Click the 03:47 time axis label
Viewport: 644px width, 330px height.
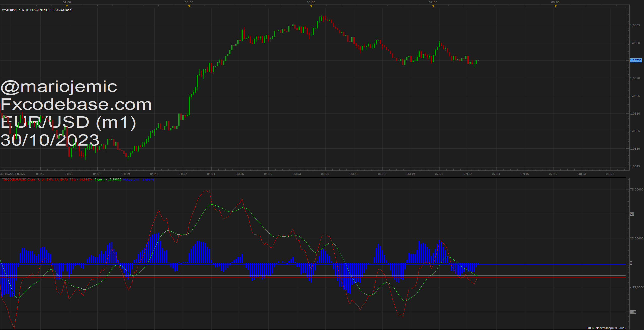tap(40, 174)
